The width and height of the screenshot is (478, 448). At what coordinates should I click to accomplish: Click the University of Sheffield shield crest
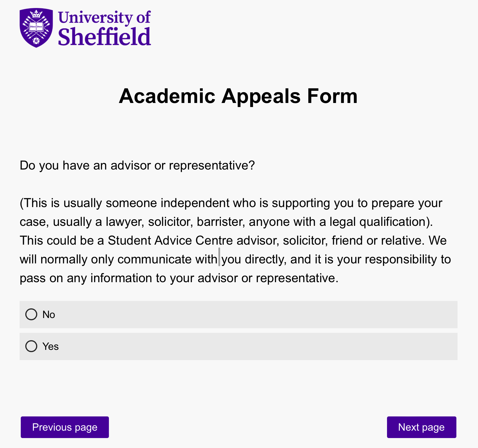(36, 27)
